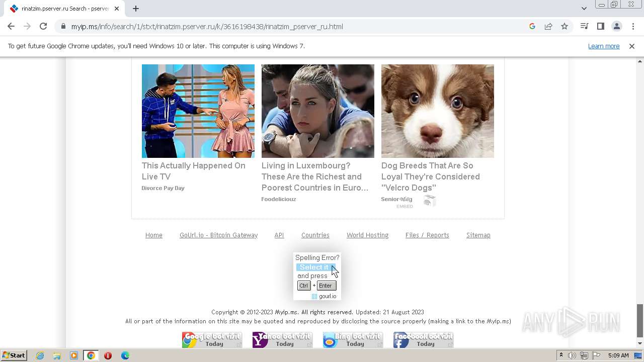Click the Foodeliciouz source label
This screenshot has height=362, width=644.
click(279, 199)
